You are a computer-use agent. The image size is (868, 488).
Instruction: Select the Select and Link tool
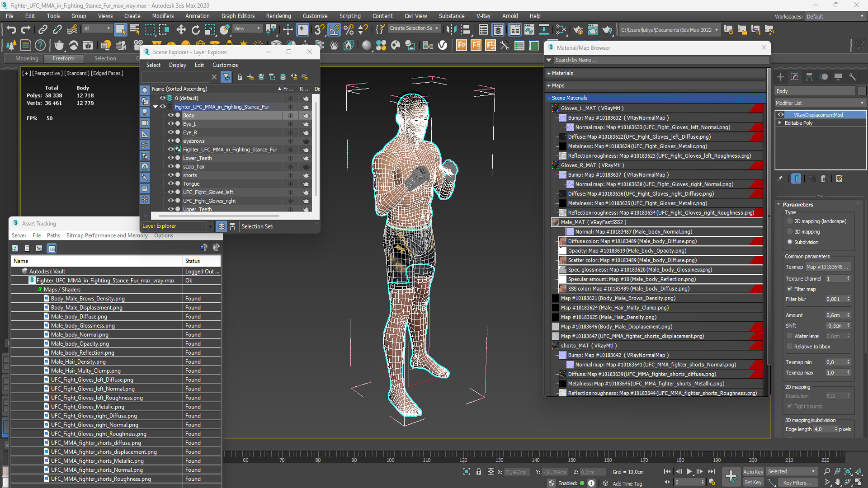click(x=42, y=30)
